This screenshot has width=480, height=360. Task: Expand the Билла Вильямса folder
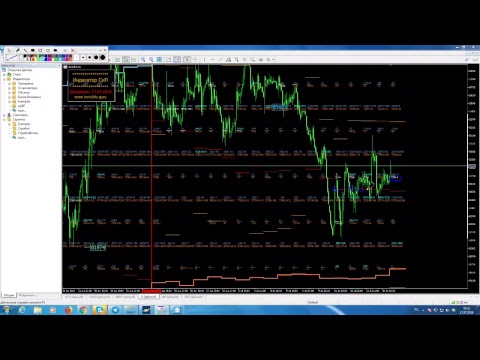(x=9, y=97)
